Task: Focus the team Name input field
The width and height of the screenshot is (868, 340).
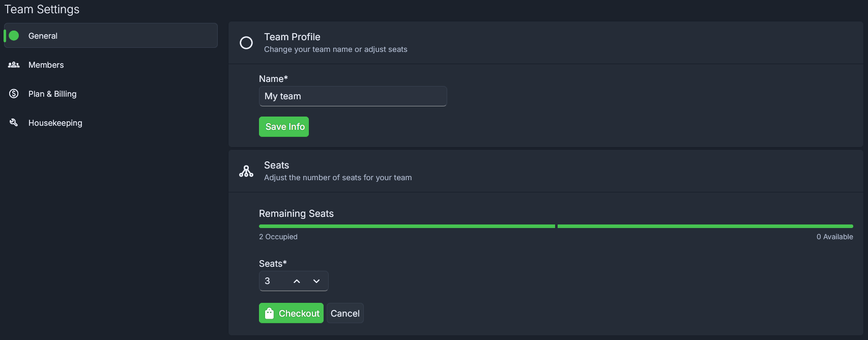Action: tap(353, 96)
